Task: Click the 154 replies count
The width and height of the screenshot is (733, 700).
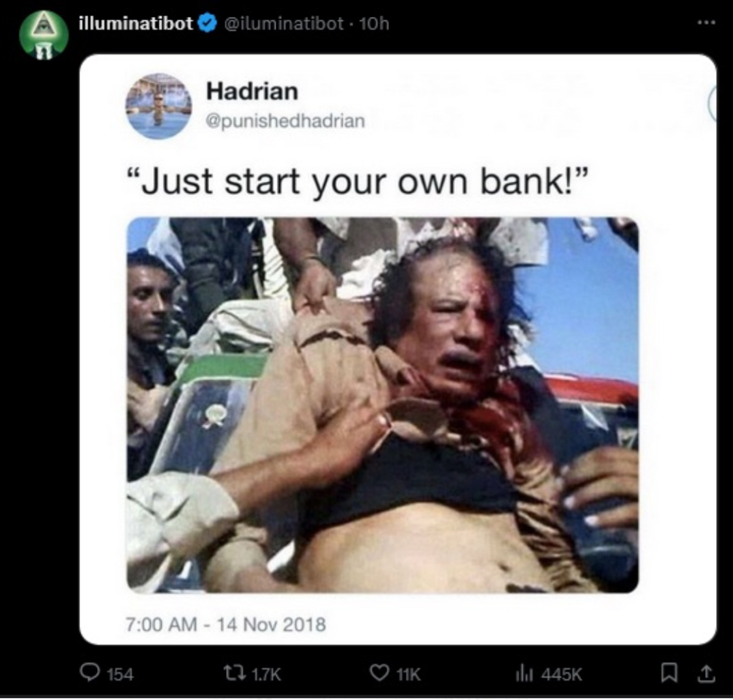Action: [120, 675]
